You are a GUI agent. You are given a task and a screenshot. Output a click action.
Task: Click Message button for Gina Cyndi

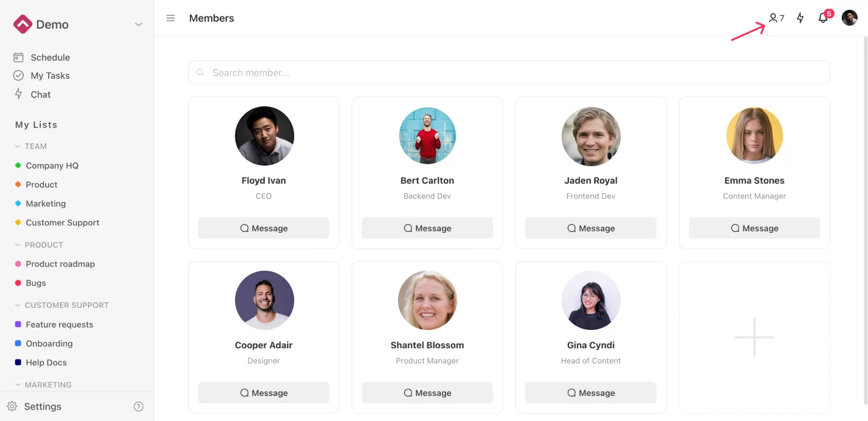point(590,393)
